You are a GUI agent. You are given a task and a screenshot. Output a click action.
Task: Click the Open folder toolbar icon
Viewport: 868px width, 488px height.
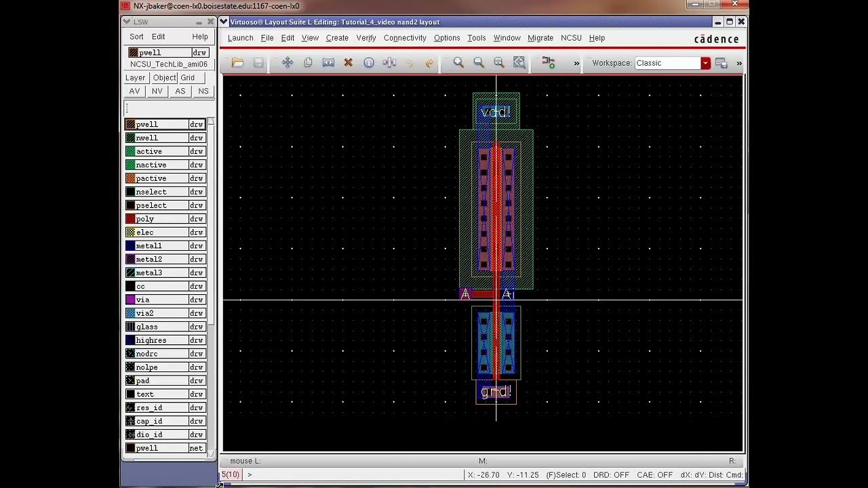pyautogui.click(x=237, y=63)
